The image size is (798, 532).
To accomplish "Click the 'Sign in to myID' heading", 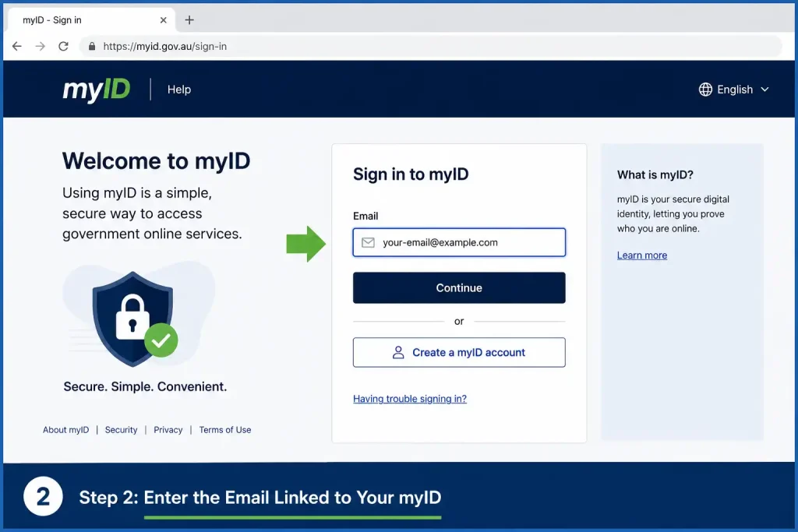I will (x=411, y=174).
